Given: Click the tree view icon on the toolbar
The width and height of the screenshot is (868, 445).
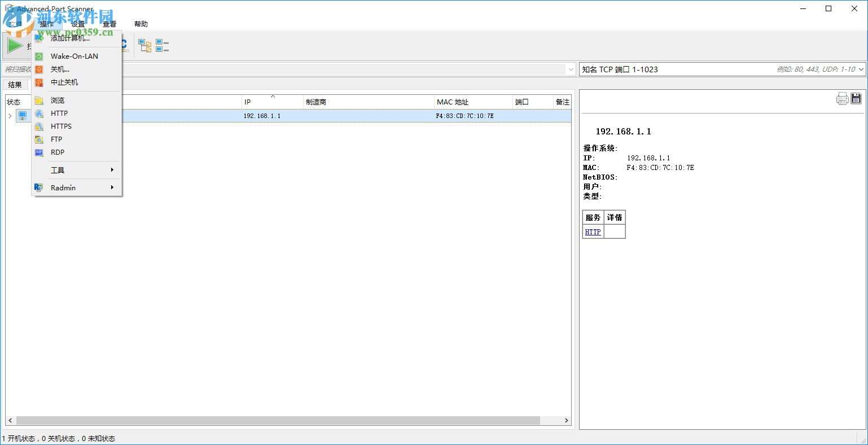Looking at the screenshot, I should 144,45.
